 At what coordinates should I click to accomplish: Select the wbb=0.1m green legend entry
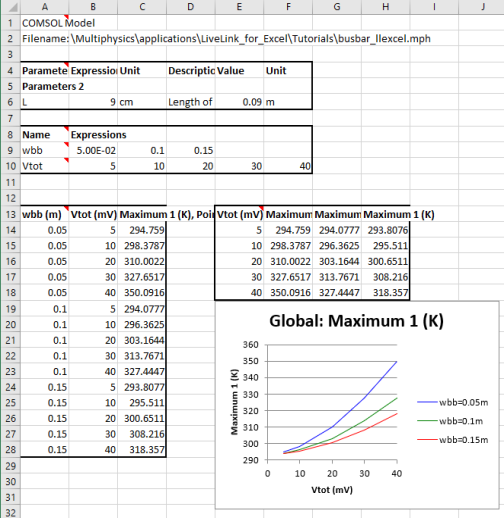(450, 421)
